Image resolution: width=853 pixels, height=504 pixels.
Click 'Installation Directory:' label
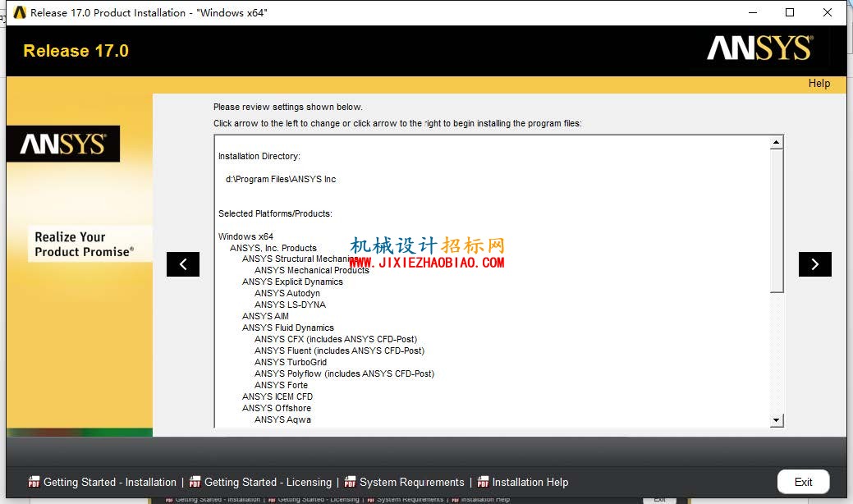[259, 156]
